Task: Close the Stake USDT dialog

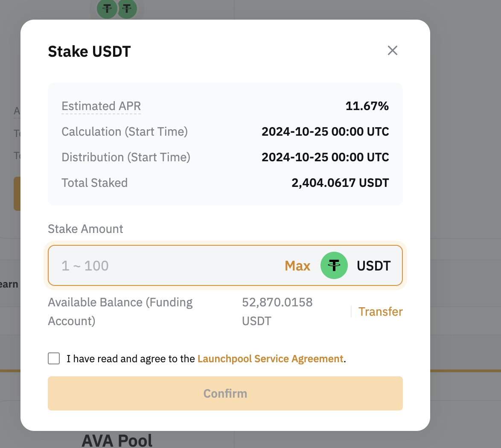Action: tap(392, 50)
